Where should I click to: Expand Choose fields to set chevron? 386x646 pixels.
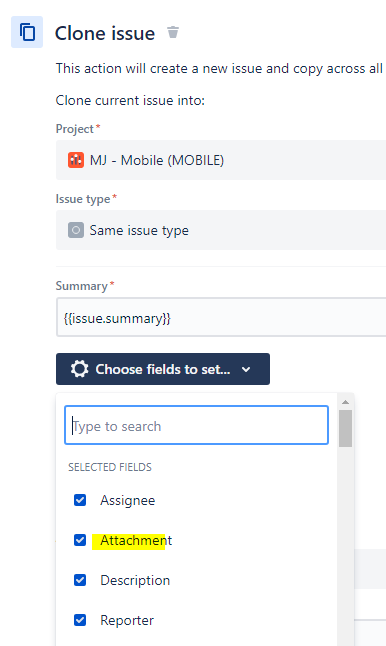tap(246, 369)
